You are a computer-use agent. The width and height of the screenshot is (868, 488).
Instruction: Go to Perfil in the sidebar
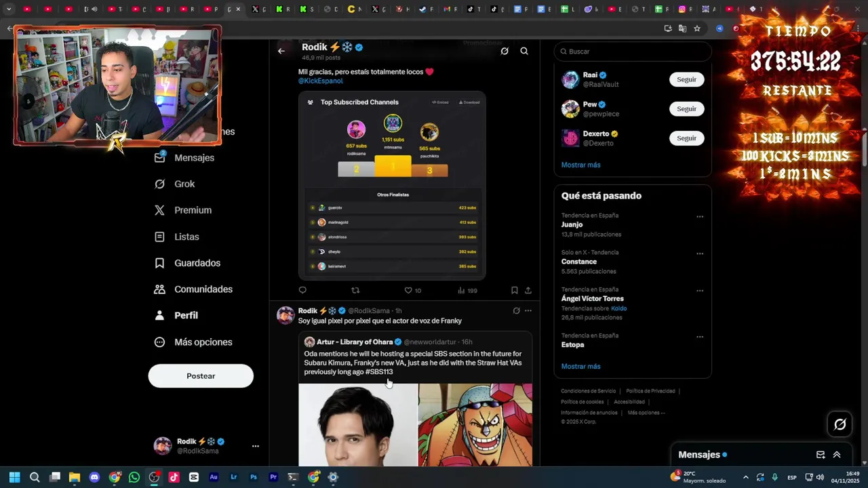tap(176, 315)
